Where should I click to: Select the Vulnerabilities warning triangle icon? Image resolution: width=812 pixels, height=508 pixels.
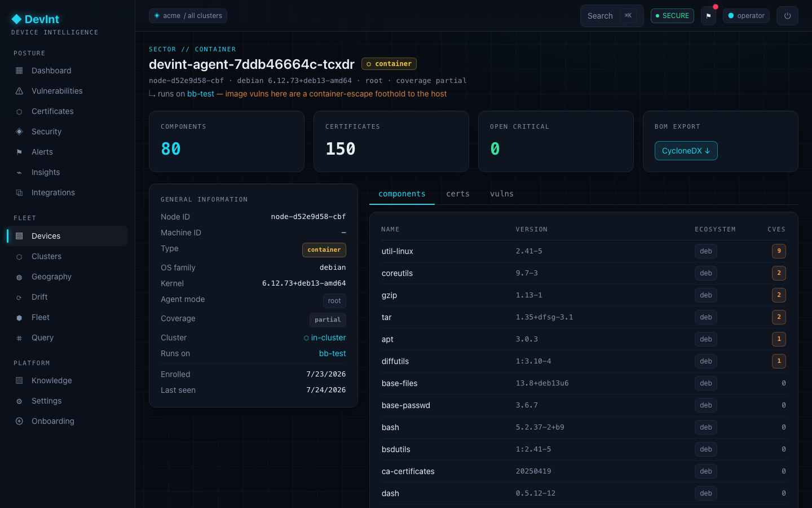19,91
